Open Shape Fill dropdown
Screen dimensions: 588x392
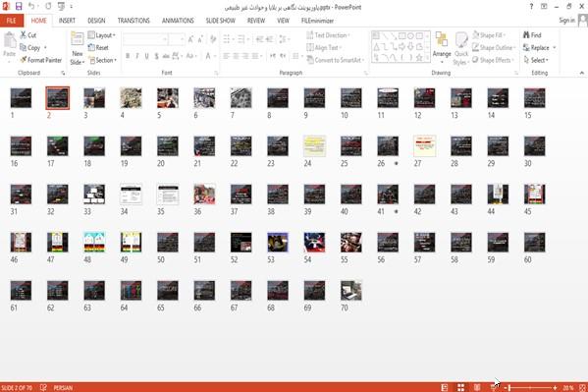[489, 35]
